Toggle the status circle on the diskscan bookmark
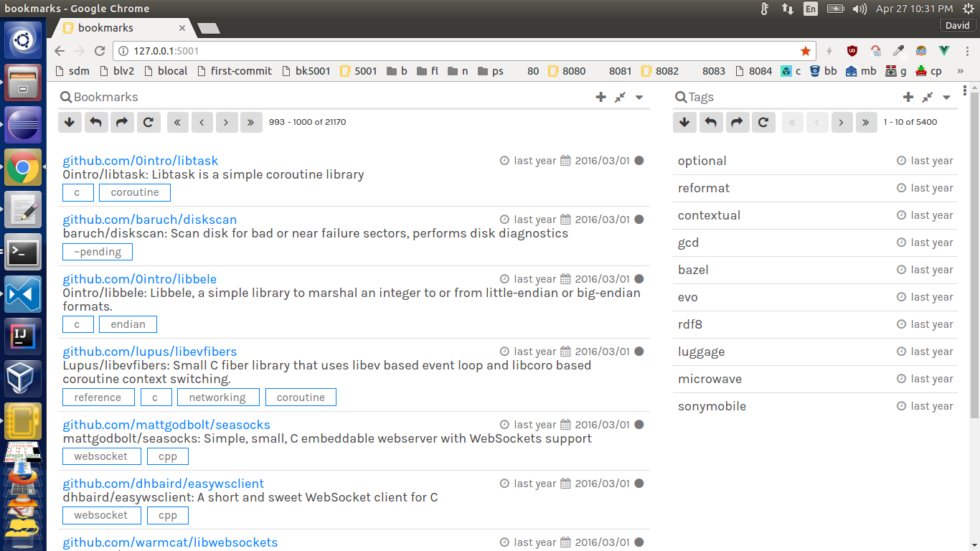 point(639,219)
